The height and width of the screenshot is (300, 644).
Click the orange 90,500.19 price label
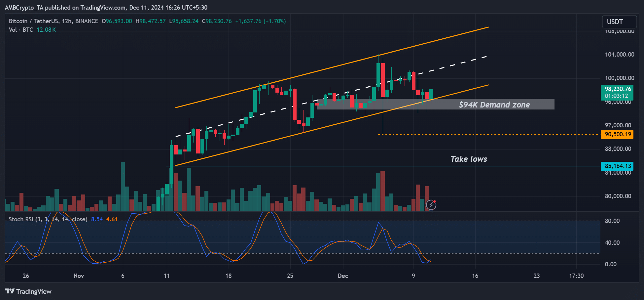617,134
